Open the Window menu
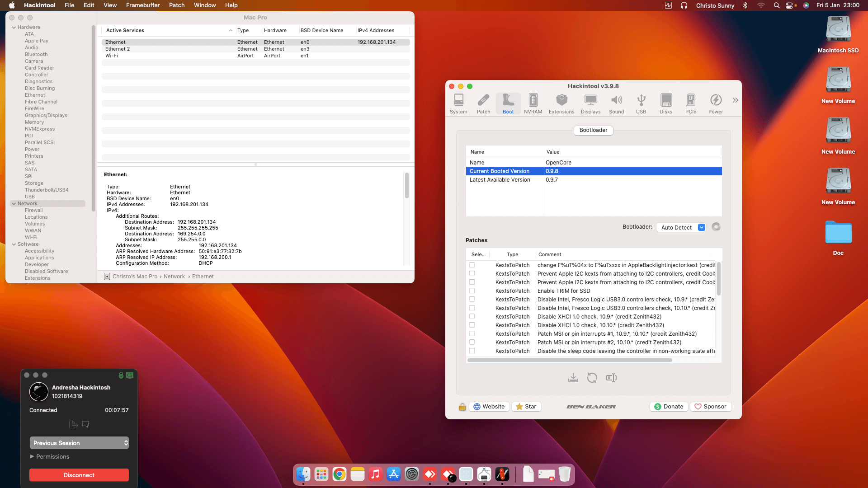The image size is (868, 488). pos(205,5)
